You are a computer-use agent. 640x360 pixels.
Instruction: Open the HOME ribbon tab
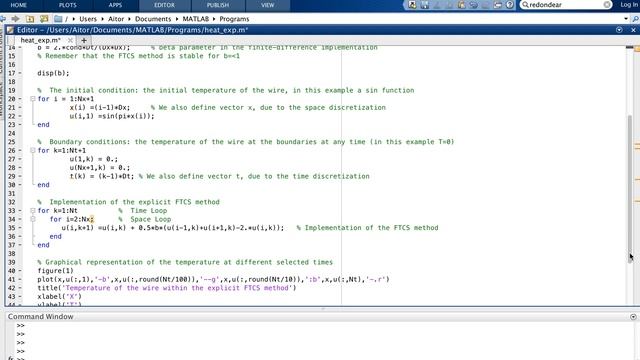pyautogui.click(x=18, y=5)
